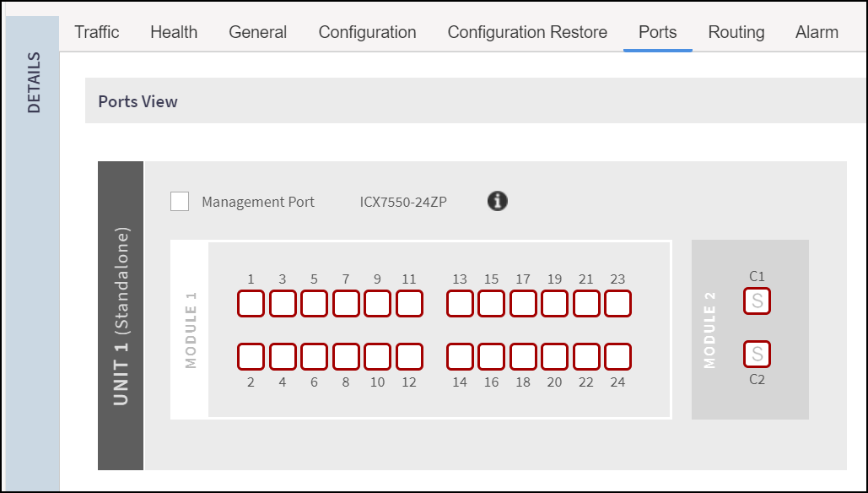
Task: Select port 9 in Module 1
Action: [x=378, y=304]
